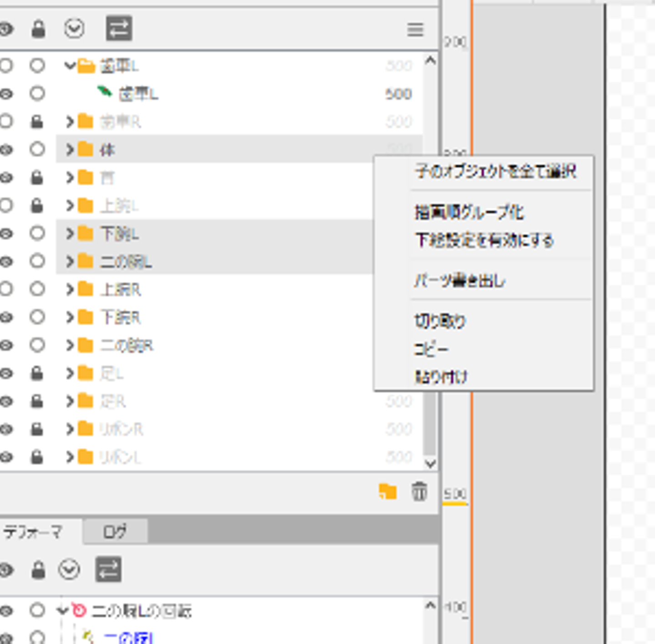655x644 pixels.
Task: Click the circled down-arrow in Deformer panel header
Action: 69,569
